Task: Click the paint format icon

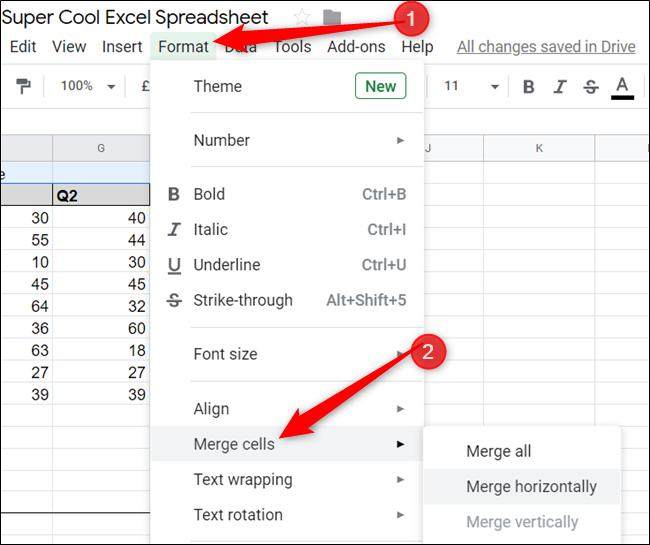Action: [23, 86]
